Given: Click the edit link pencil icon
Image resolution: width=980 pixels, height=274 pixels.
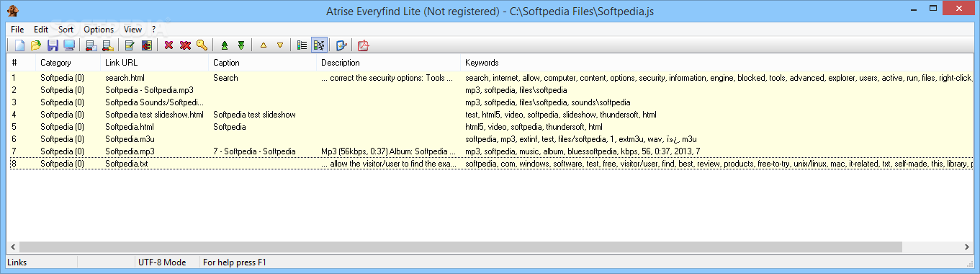Looking at the screenshot, I should [x=130, y=45].
